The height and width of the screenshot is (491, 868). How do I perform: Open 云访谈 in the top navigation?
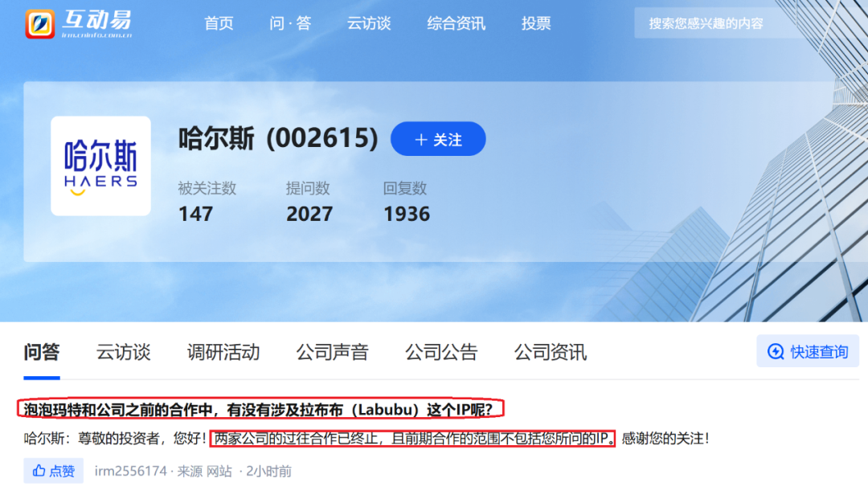coord(369,23)
